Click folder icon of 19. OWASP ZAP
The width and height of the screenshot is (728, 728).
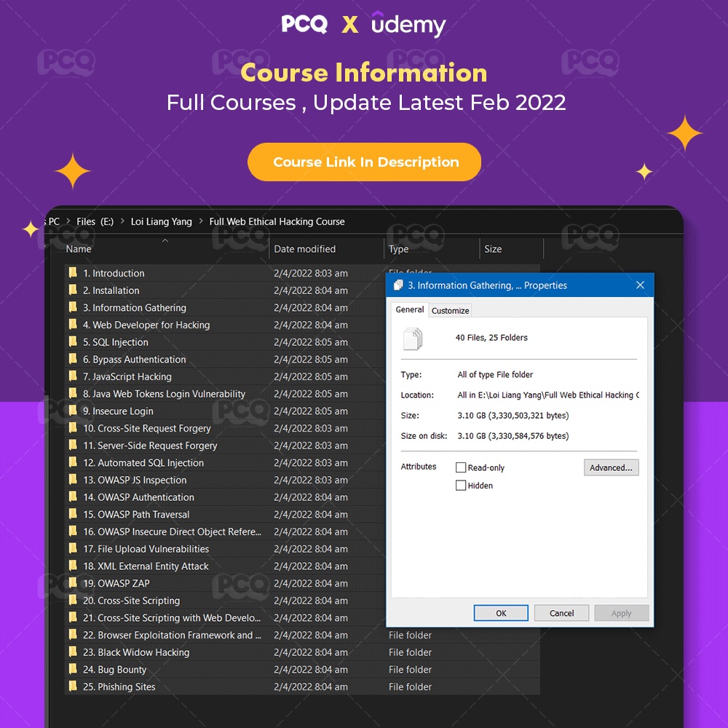[x=73, y=582]
